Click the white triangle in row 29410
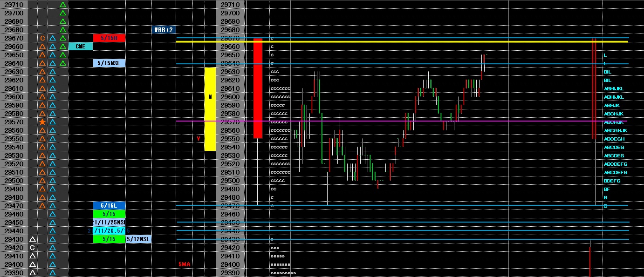This screenshot has height=277, width=644. click(x=32, y=256)
